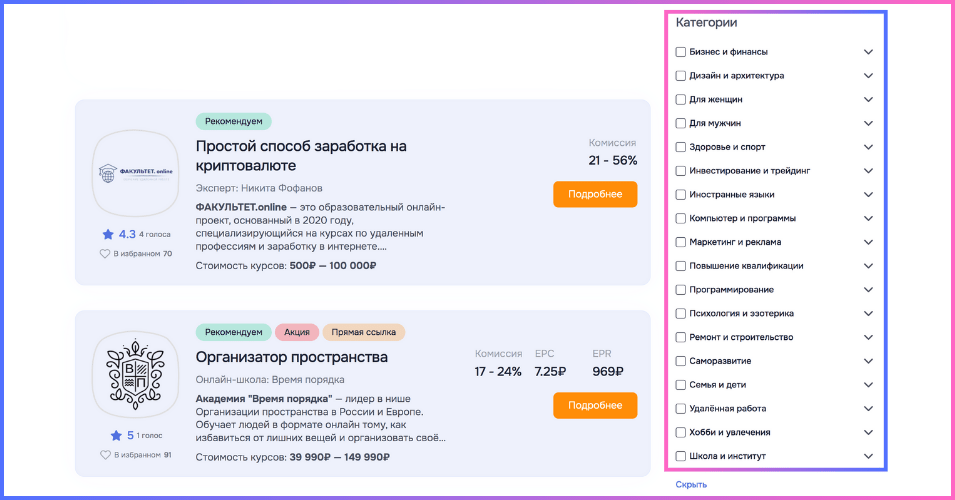Open the Саморазвитие chevron arrow
The width and height of the screenshot is (955, 500).
[869, 361]
